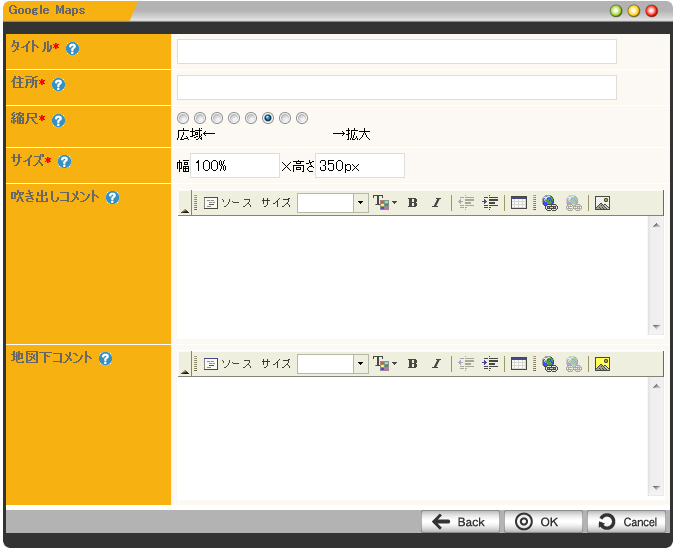Select first 縮尺 radio nearest 広域

pos(183,118)
